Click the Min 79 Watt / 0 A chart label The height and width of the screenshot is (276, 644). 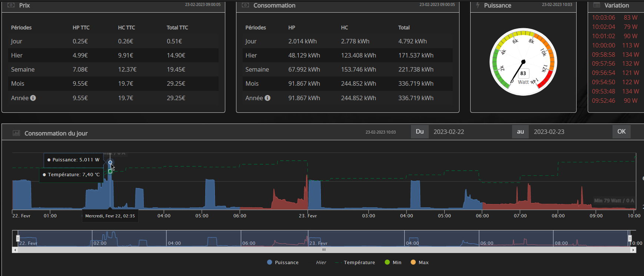(x=614, y=200)
